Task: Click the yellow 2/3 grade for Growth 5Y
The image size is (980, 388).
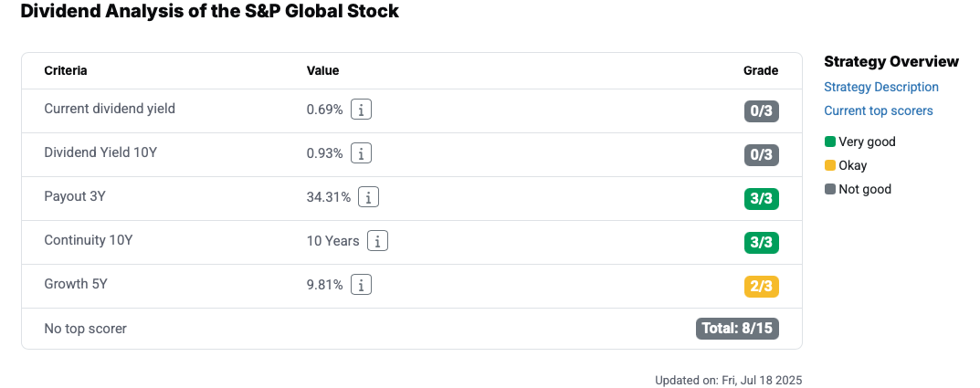Action: [761, 286]
